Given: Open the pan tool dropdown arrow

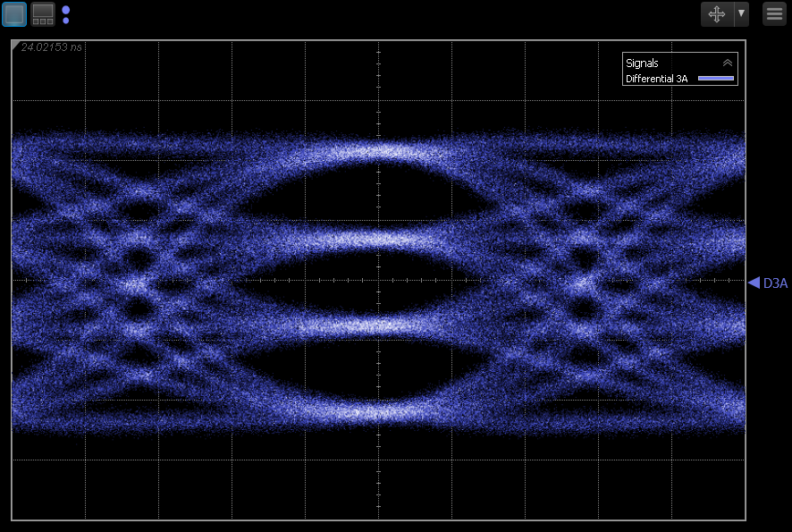Looking at the screenshot, I should (741, 13).
